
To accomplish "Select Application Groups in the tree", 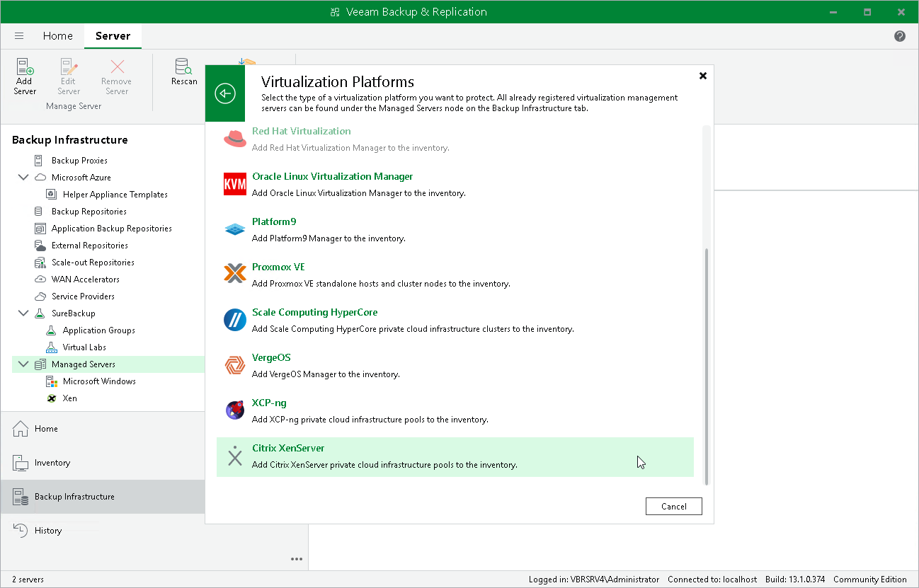I will click(99, 330).
